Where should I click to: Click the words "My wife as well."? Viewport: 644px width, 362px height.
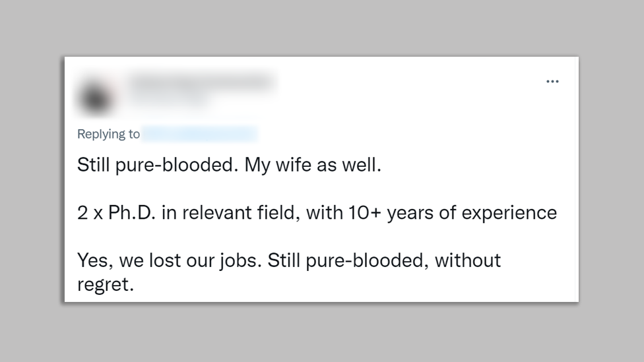[x=313, y=165]
